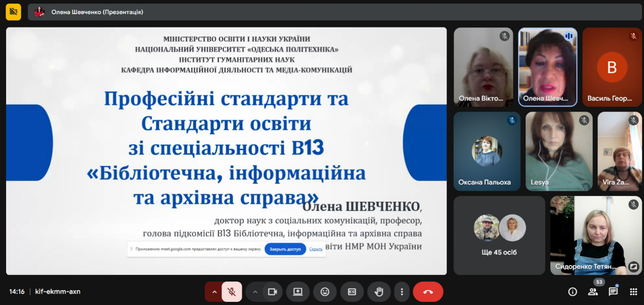Image resolution: width=644 pixels, height=305 pixels.
Task: Click picture-in-picture icon on Сидоренко tile
Action: 633,267
